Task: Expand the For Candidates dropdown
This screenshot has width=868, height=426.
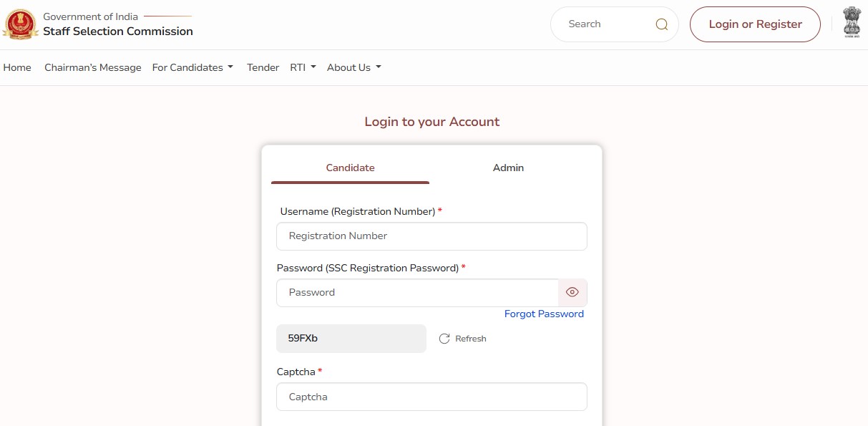Action: click(x=192, y=67)
